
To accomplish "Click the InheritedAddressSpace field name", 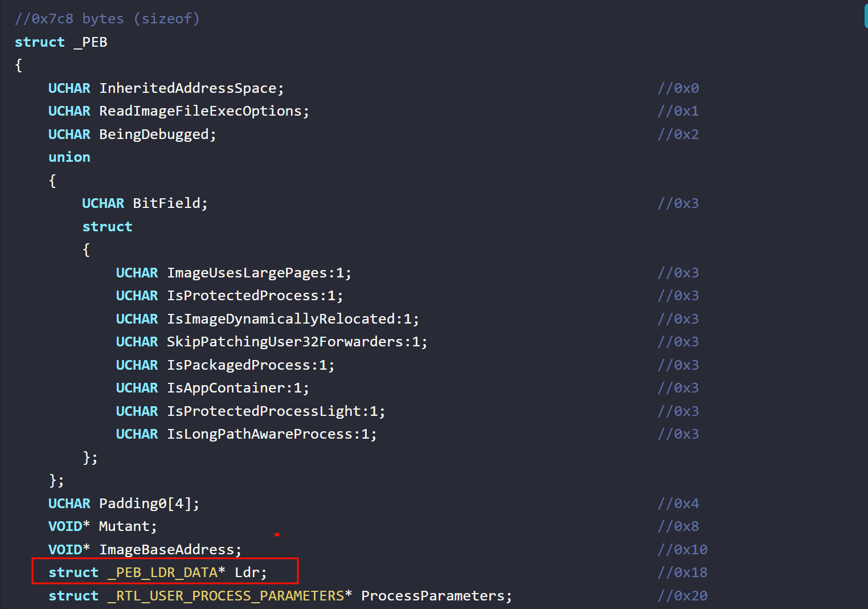I will tap(188, 88).
